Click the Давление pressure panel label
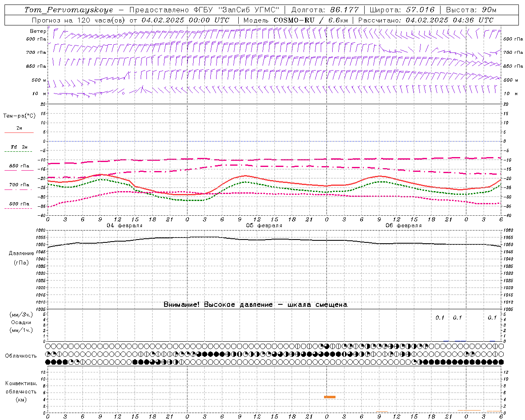This screenshot has height=420, width=525. coord(21,253)
